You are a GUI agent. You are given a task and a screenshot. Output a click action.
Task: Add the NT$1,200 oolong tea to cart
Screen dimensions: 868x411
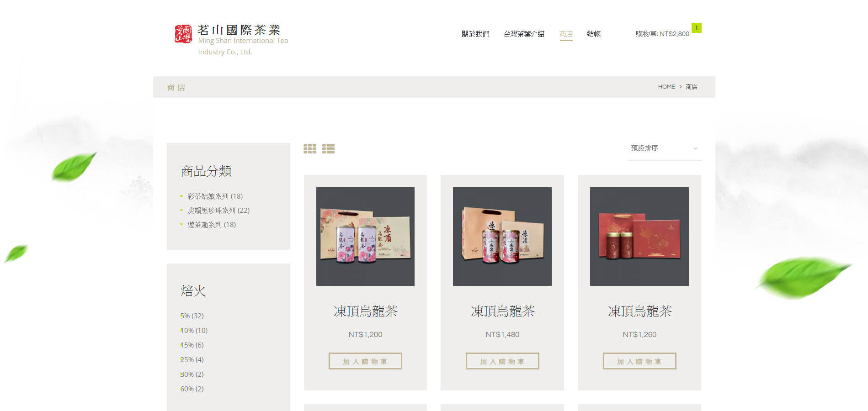[x=365, y=361]
